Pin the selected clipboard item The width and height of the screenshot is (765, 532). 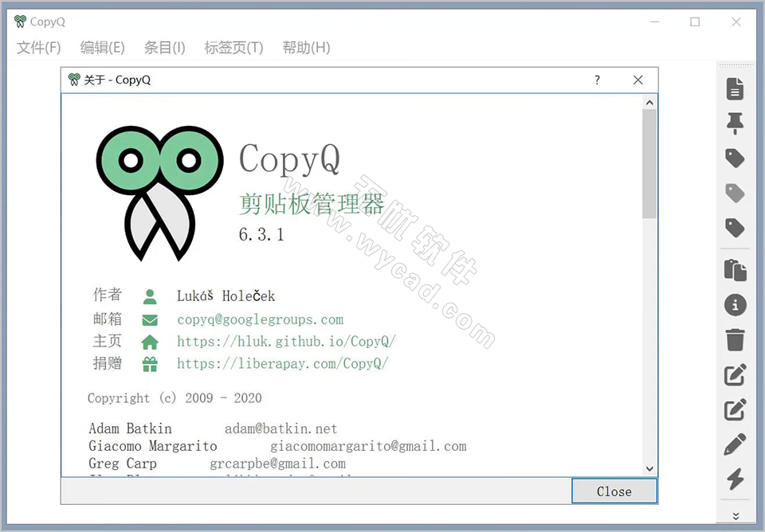click(x=735, y=124)
